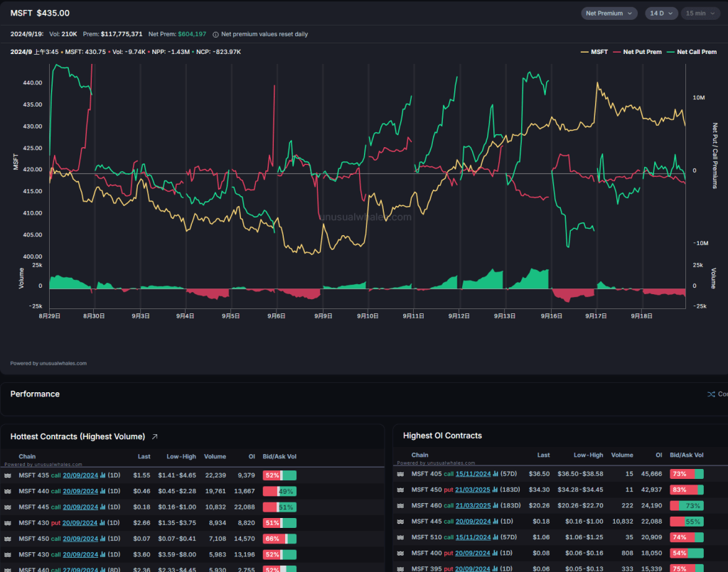Click chart icon next to MSFT 440 call 20/09/2024
Viewport: 728px width, 572px height.
[x=102, y=491]
